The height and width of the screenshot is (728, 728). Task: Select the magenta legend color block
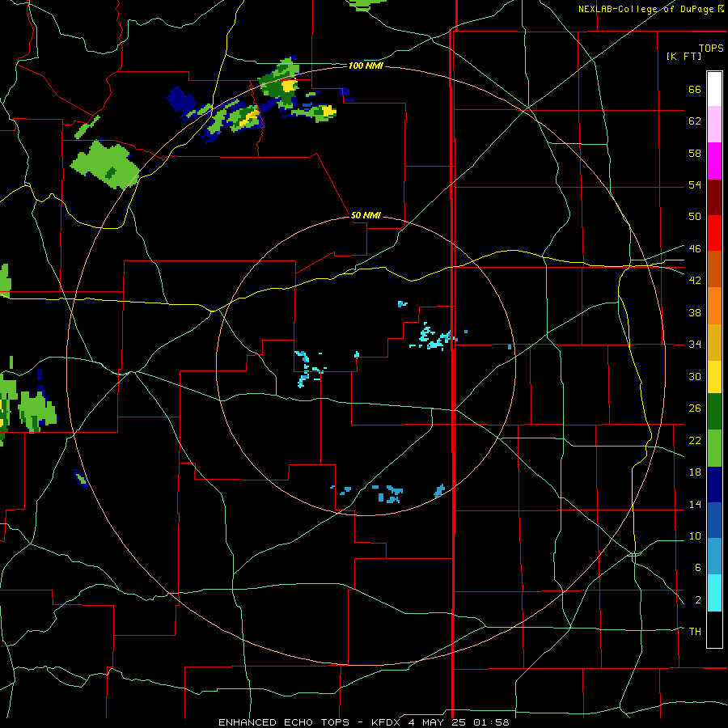click(x=714, y=161)
